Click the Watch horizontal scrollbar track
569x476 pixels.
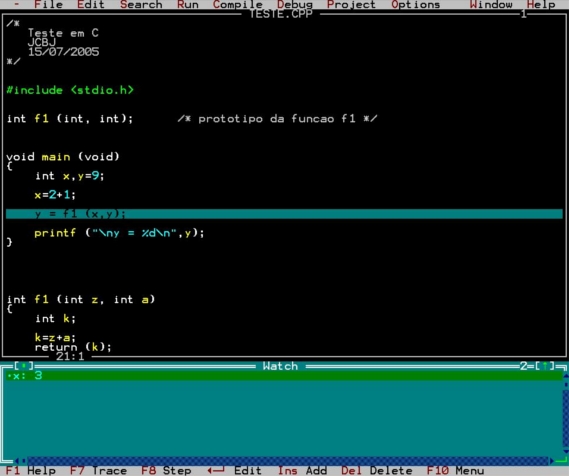point(288,461)
